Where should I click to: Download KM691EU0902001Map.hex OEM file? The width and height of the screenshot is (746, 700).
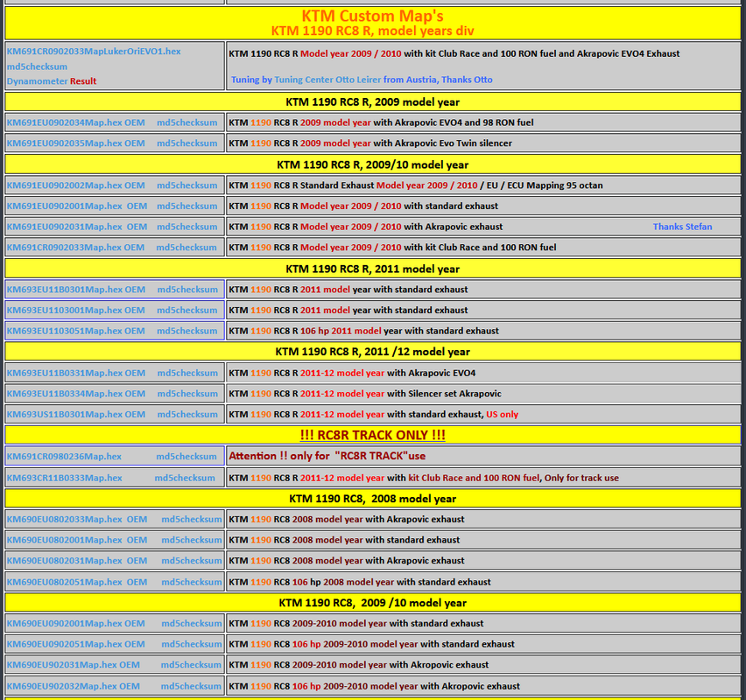pos(77,206)
